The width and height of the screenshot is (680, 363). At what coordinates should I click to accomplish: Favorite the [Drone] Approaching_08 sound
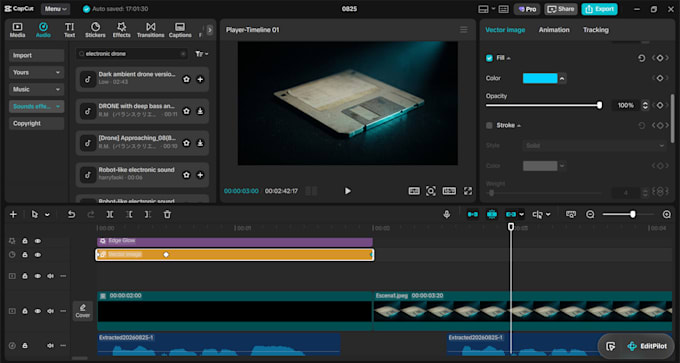[x=186, y=143]
